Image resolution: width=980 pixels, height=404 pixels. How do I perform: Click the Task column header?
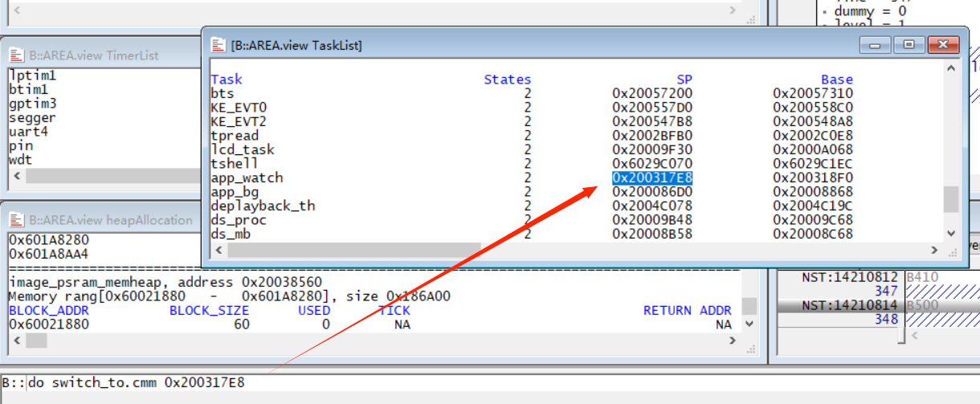coord(227,80)
